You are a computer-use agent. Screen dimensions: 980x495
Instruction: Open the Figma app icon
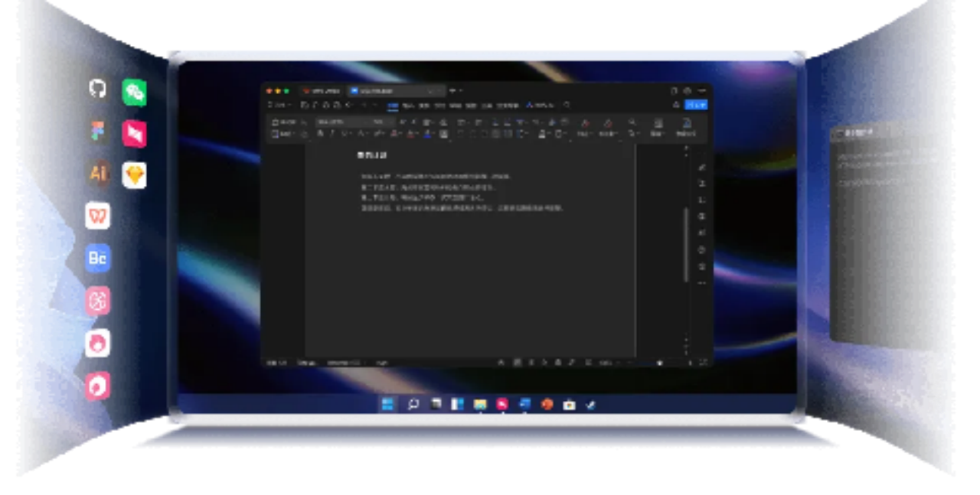point(97,132)
